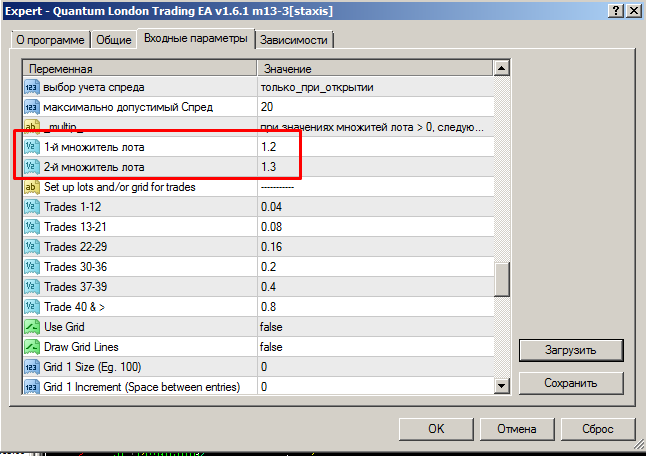Select the 'Входные параметры' tab
The image size is (646, 456).
pyautogui.click(x=196, y=38)
